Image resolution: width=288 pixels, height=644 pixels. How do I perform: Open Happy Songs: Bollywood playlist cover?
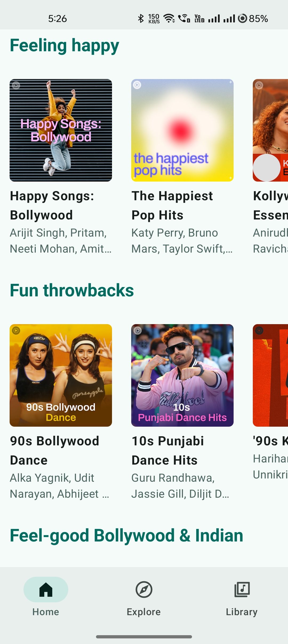61,130
